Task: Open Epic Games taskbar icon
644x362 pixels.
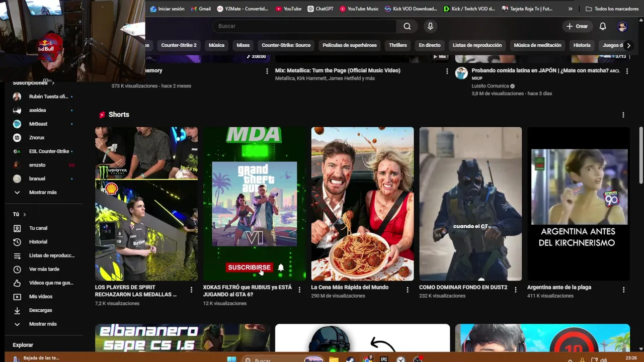Action: point(384,359)
